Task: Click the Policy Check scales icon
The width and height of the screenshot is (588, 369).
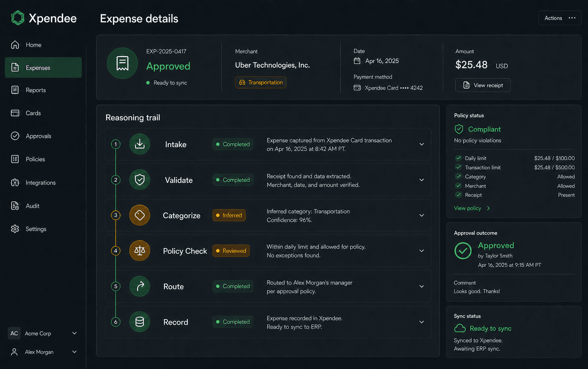Action: coord(140,250)
